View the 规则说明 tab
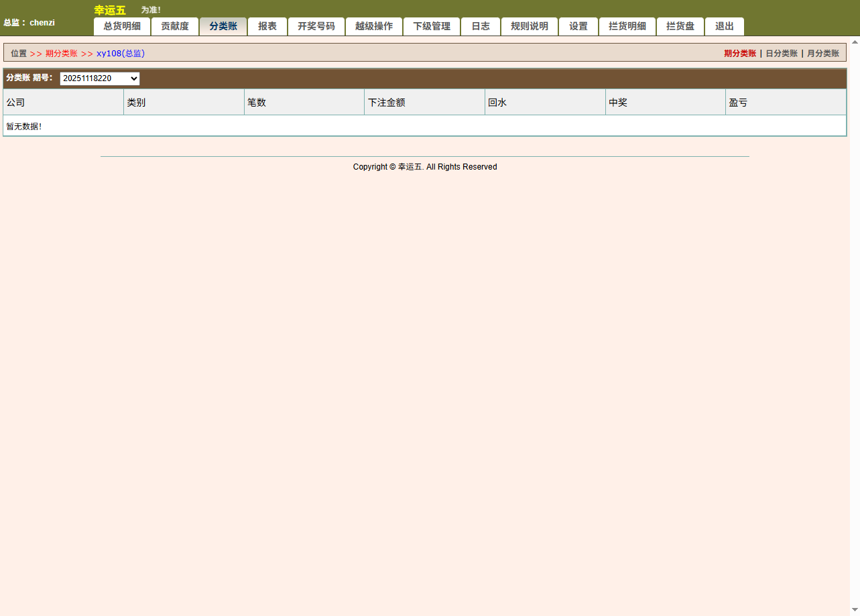The width and height of the screenshot is (860, 616). tap(530, 27)
